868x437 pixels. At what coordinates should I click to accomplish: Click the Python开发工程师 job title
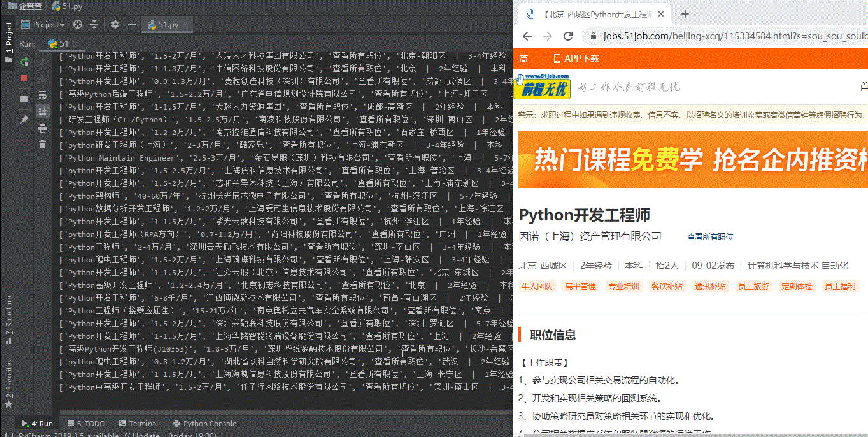[x=585, y=215]
